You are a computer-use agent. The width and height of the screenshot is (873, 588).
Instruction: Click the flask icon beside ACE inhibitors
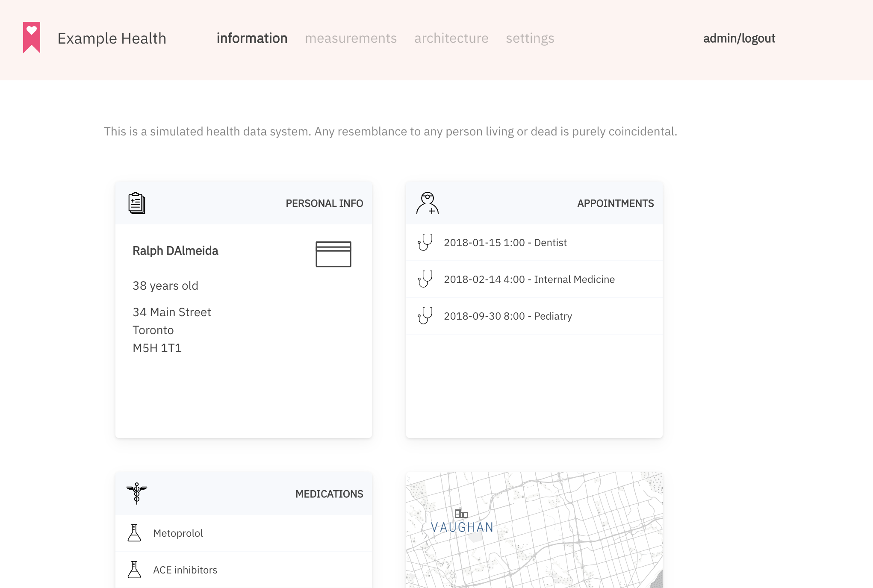coord(134,570)
